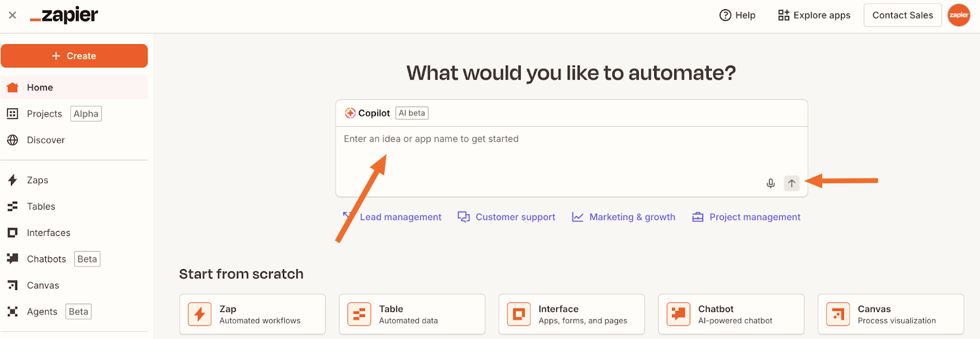Open the Zapier profile avatar

pyautogui.click(x=959, y=15)
